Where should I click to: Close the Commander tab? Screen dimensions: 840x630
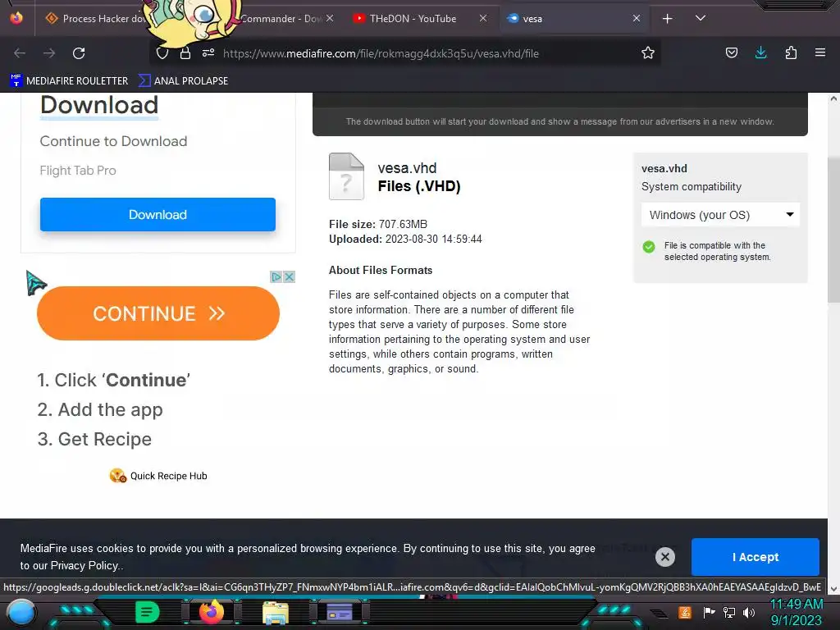pyautogui.click(x=330, y=18)
